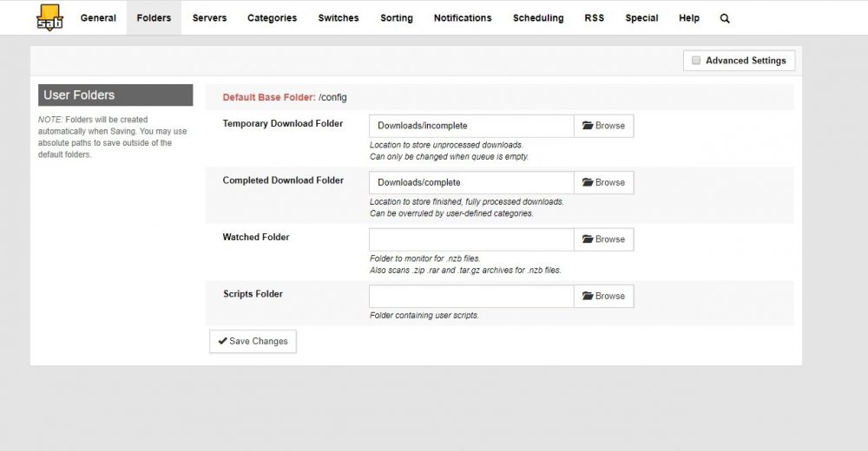Image resolution: width=868 pixels, height=451 pixels.
Task: Open the RSS tab
Action: click(x=594, y=17)
